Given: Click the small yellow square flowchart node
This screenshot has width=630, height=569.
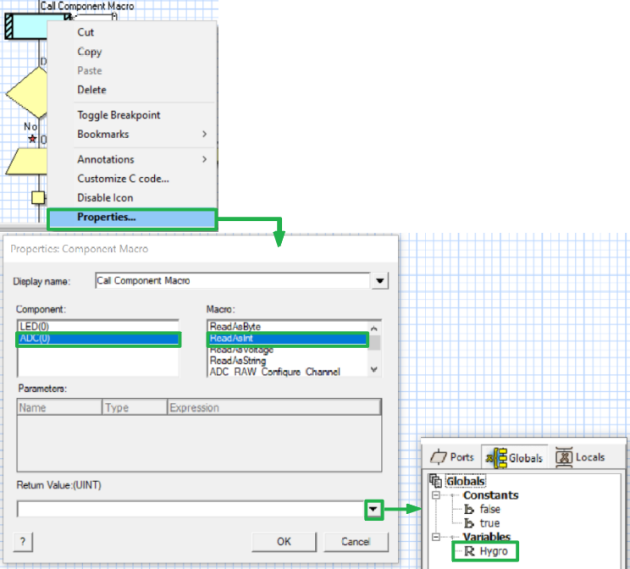Looking at the screenshot, I should [x=39, y=197].
